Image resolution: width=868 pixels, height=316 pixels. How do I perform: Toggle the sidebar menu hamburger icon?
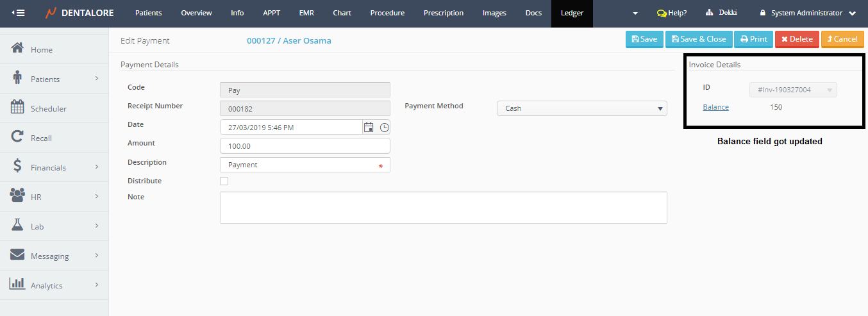(x=19, y=13)
